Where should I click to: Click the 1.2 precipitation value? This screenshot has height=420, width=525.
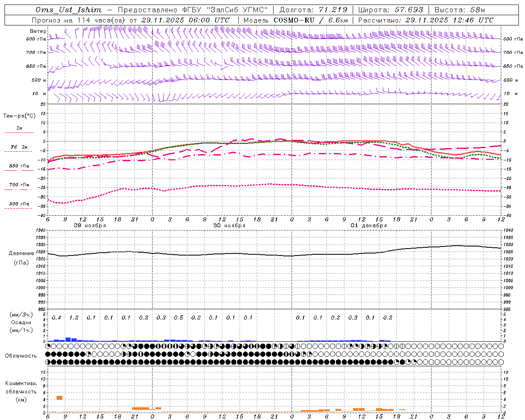(x=74, y=317)
